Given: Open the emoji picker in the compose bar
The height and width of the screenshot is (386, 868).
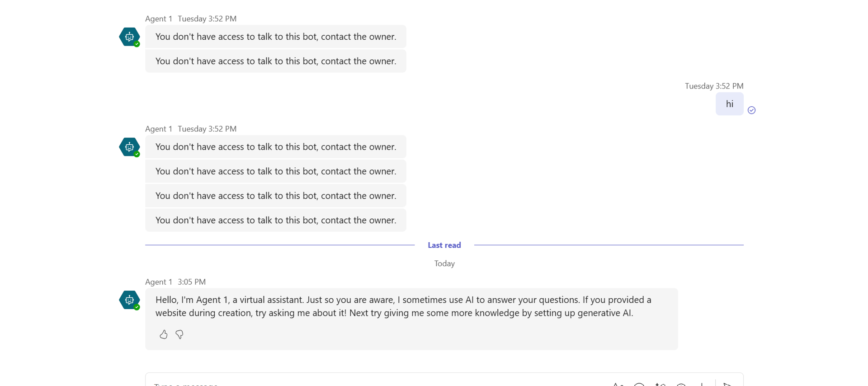Looking at the screenshot, I should 639,384.
